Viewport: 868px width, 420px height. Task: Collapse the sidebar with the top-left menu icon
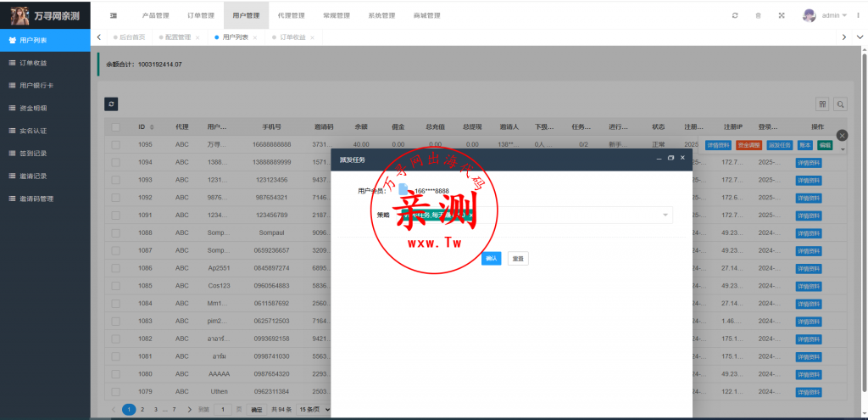[x=114, y=15]
